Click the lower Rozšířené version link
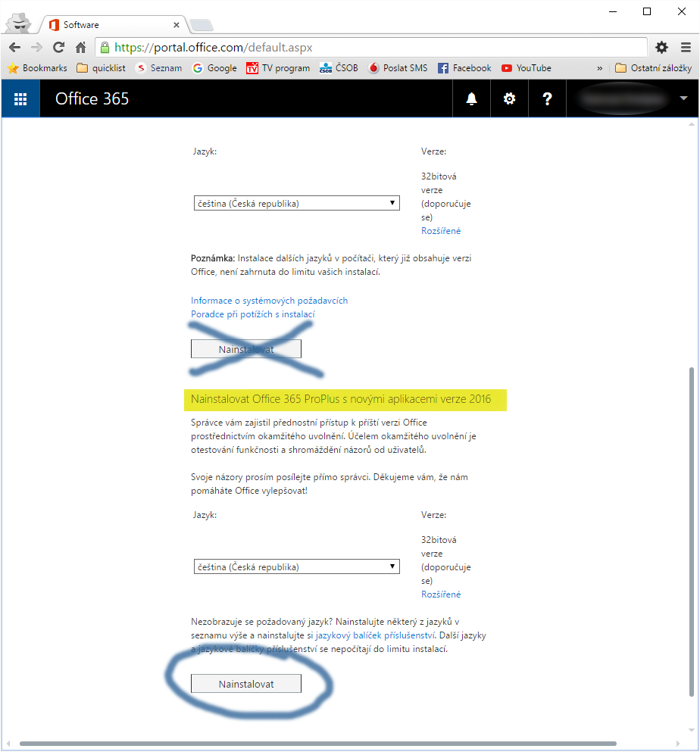This screenshot has height=752, width=700. [441, 594]
